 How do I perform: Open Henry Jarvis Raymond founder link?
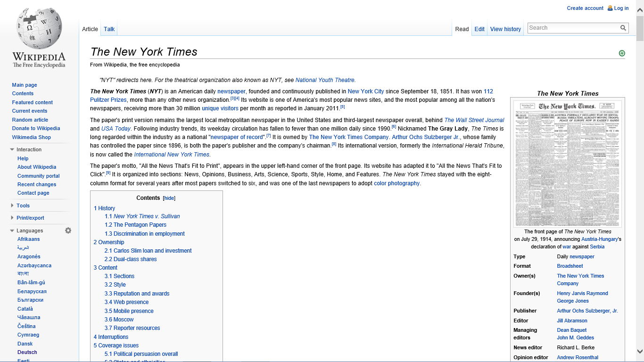(582, 293)
